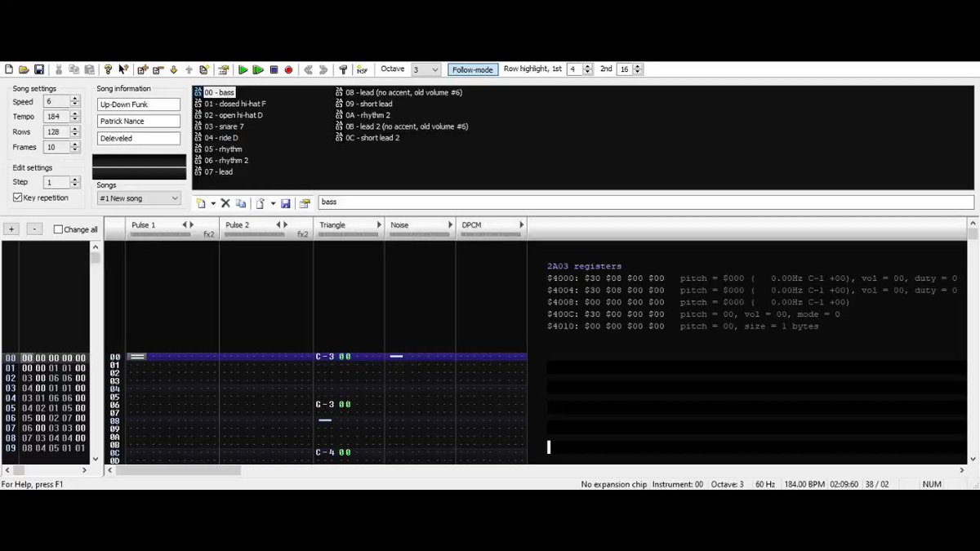Click the plus button above the frame editor
The image size is (980, 551).
(x=11, y=229)
